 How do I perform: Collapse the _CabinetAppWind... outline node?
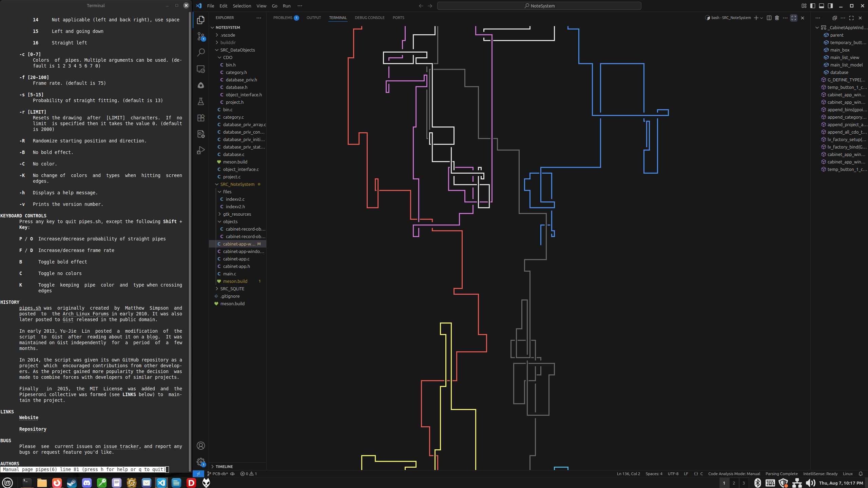[x=817, y=27]
